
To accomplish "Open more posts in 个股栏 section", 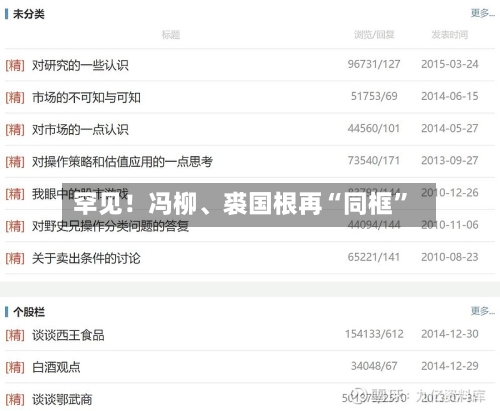I will coord(482,311).
